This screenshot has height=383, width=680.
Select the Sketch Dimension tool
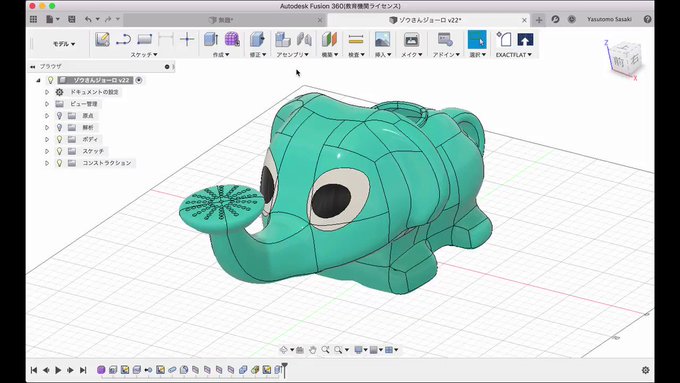166,39
